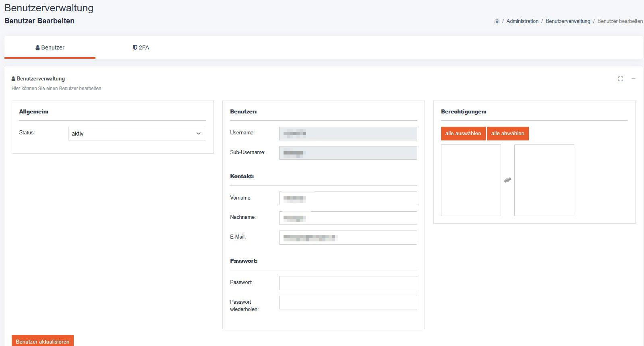Focus the Nachname text field
This screenshot has width=644, height=346.
tap(348, 218)
